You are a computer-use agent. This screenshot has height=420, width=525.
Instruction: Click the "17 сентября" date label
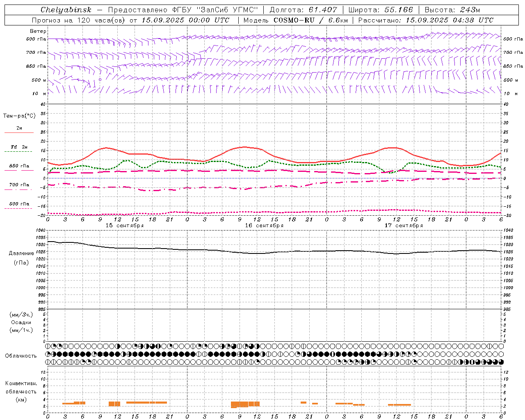404,226
